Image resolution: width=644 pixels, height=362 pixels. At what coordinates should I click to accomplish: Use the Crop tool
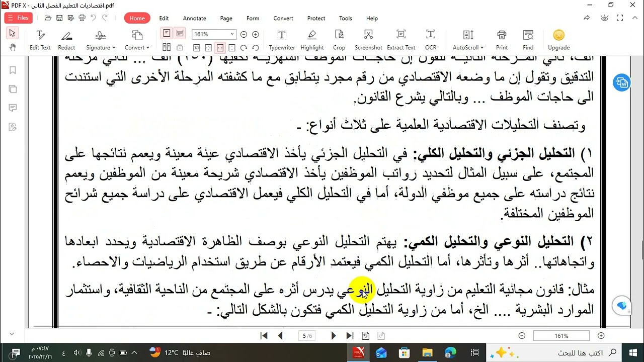pos(339,40)
